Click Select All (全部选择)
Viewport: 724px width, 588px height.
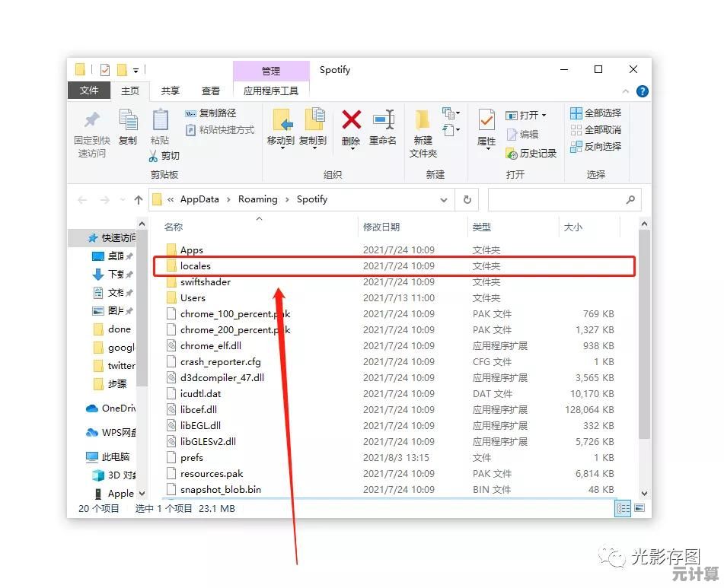pyautogui.click(x=595, y=113)
